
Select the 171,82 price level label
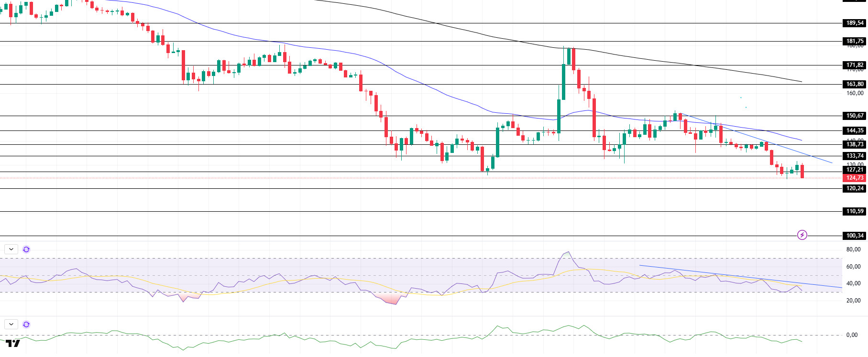(854, 65)
